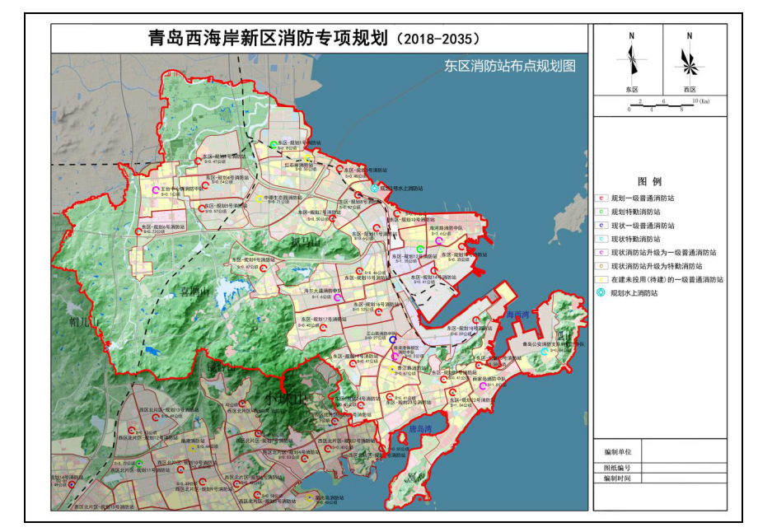Click the red 规划一级普通消防站 legend swatch

pyautogui.click(x=602, y=198)
